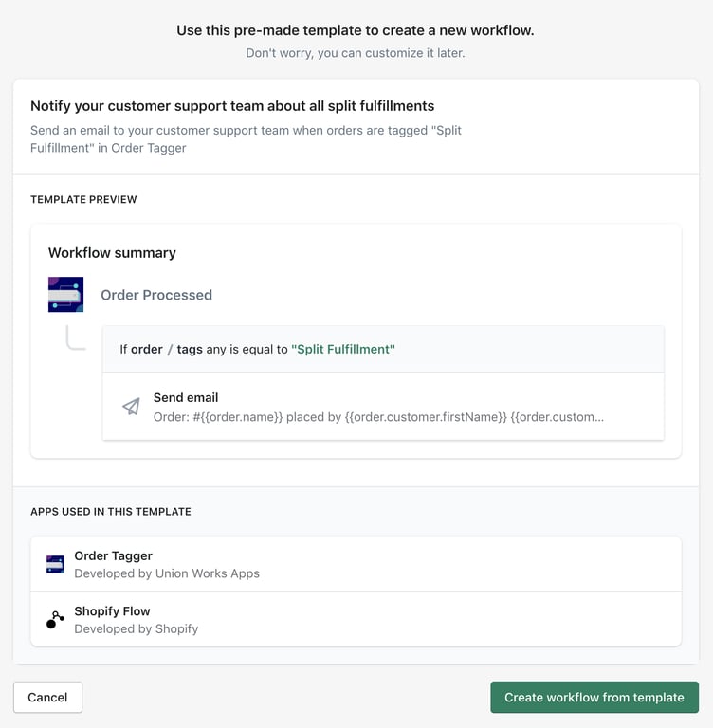The width and height of the screenshot is (713, 728).
Task: Click Create workflow from template button
Action: click(x=594, y=697)
